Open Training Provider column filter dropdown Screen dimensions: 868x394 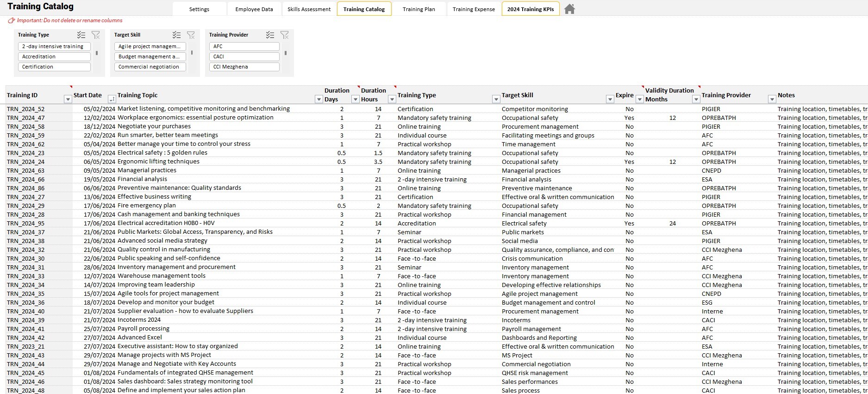[772, 99]
